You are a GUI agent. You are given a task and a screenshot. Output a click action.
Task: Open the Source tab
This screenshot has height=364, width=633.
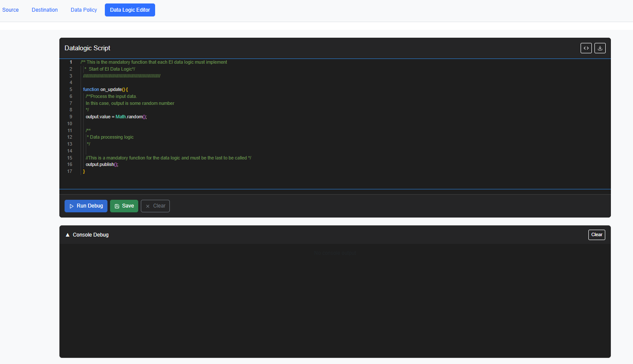pyautogui.click(x=10, y=10)
